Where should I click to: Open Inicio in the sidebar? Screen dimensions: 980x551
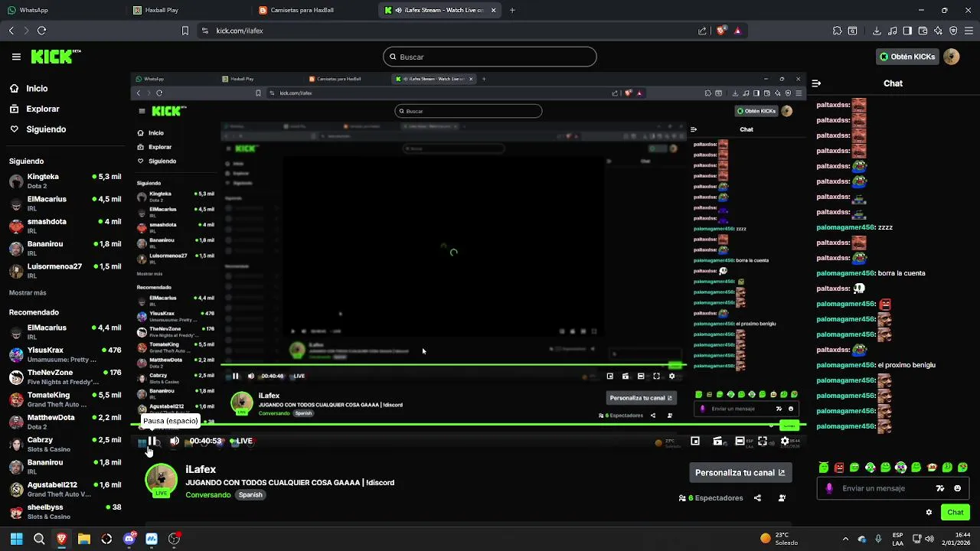tap(29, 89)
